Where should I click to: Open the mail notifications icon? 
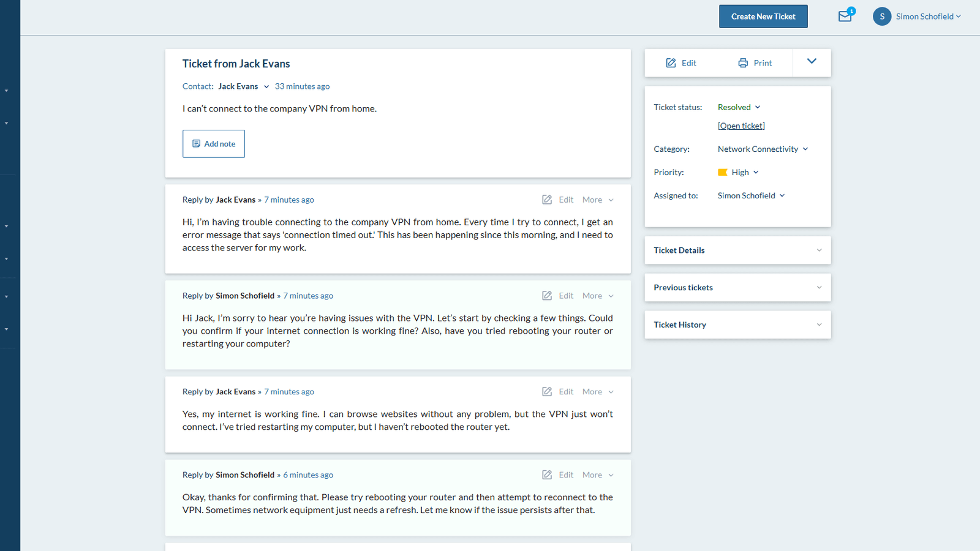(845, 17)
